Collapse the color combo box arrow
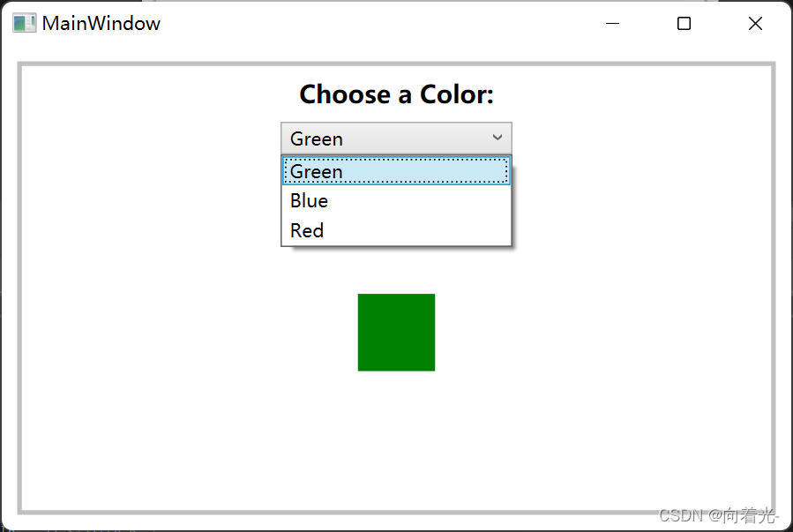The height and width of the screenshot is (532, 793). coord(497,138)
